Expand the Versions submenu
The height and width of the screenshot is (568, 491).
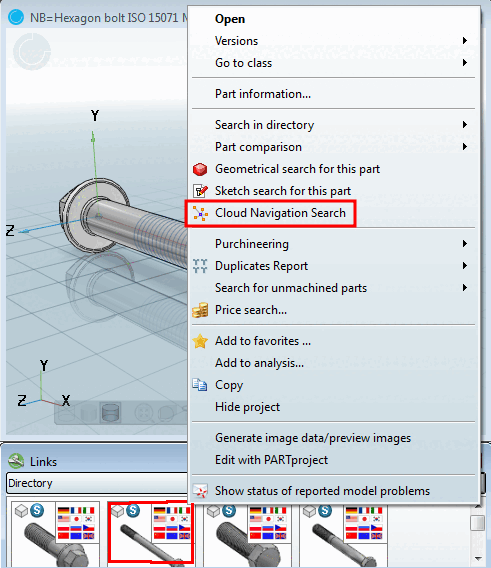[333, 41]
